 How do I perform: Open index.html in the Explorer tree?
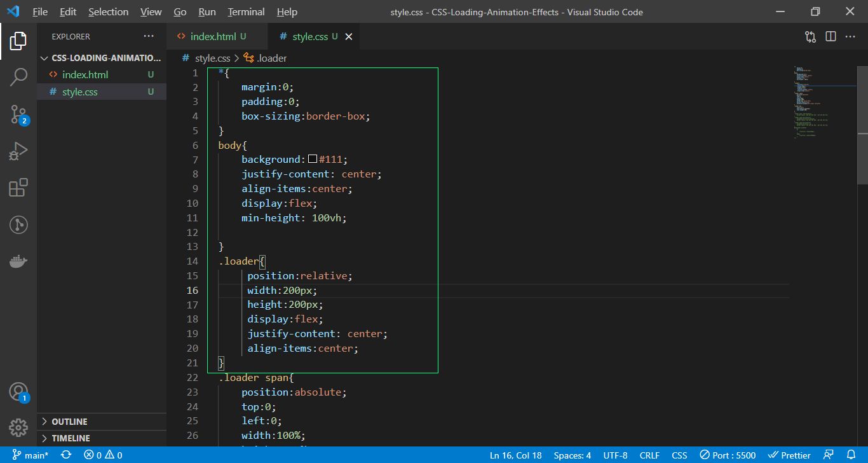tap(102, 74)
